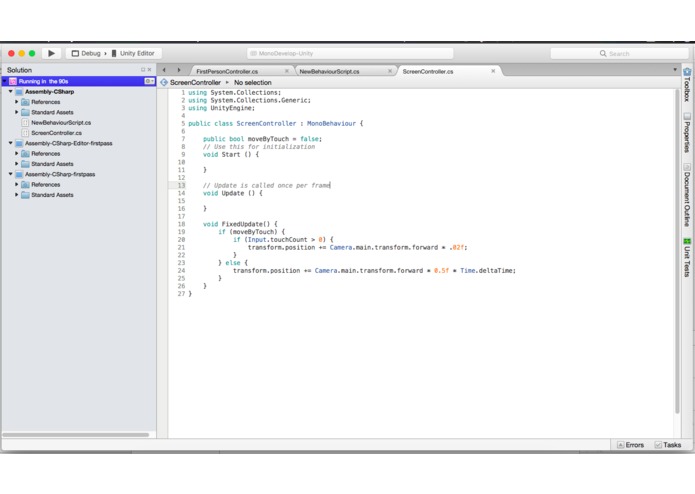Click the MonoDevelop-Unity status field
The image size is (695, 494).
click(350, 53)
